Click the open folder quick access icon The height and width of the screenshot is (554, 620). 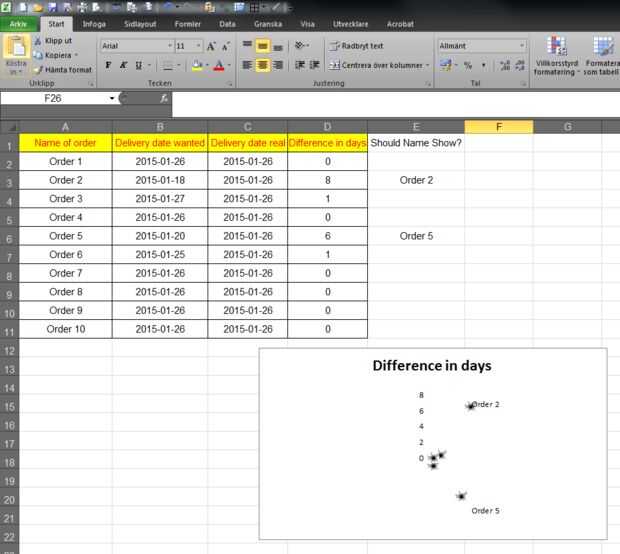click(38, 7)
